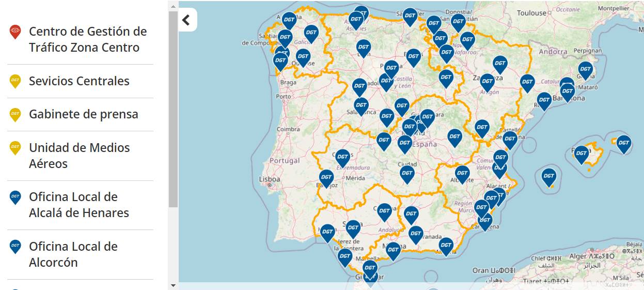Click the blue pin beside Oficina Local de Alcorcón
644x290 pixels.
point(15,247)
